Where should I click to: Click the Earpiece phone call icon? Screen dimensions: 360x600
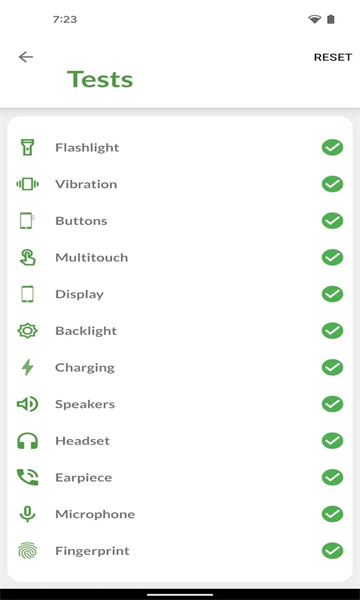pos(28,477)
